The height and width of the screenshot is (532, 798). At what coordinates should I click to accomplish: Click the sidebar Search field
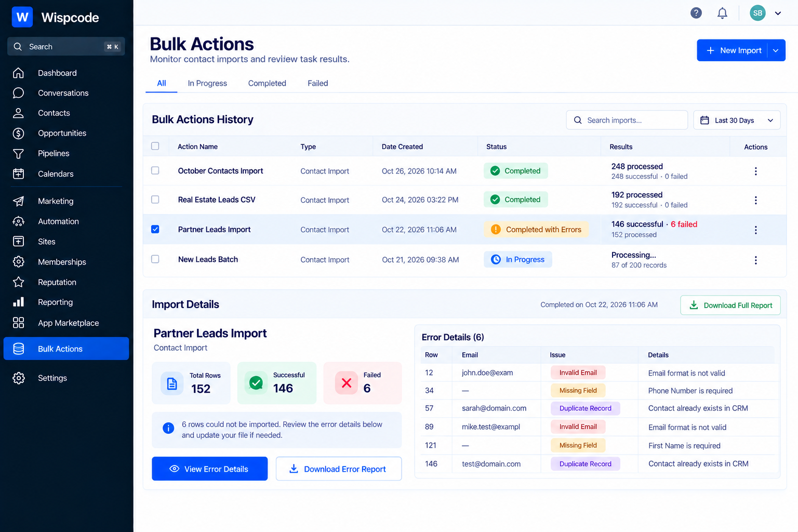click(x=66, y=46)
